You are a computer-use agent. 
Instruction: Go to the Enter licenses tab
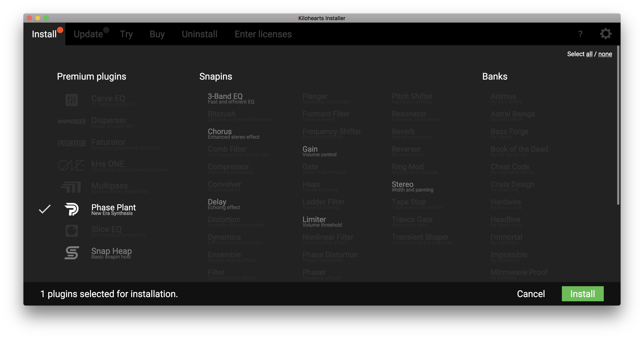263,34
